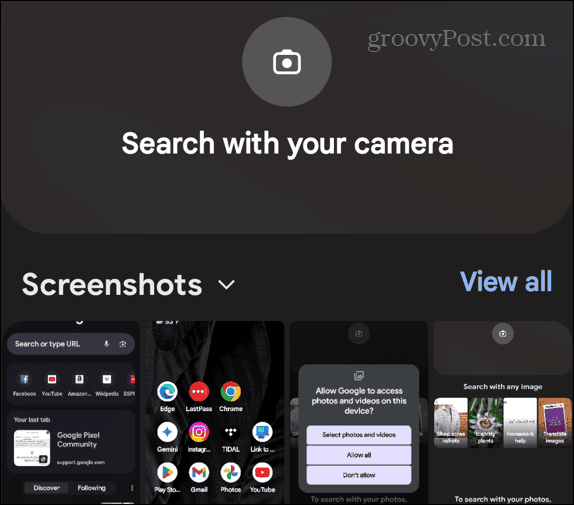Open the Google photo access permission screenshot
This screenshot has width=574, height=505.
pyautogui.click(x=359, y=412)
